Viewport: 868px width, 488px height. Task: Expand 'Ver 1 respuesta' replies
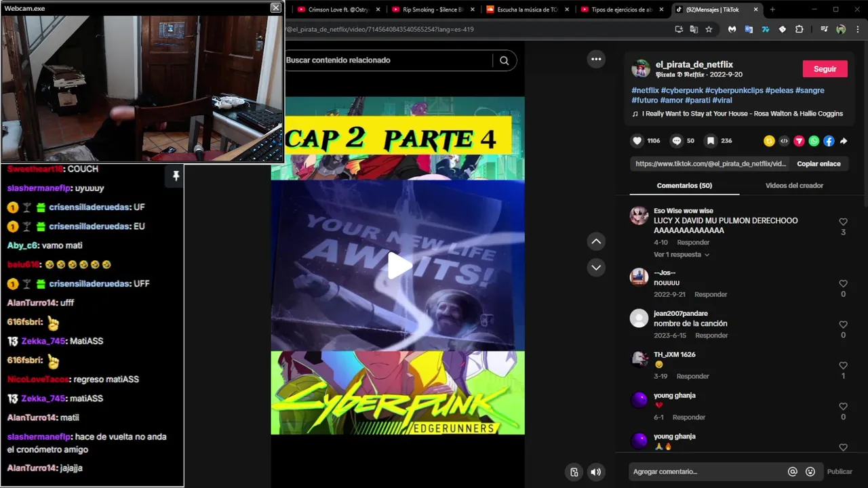tap(682, 255)
